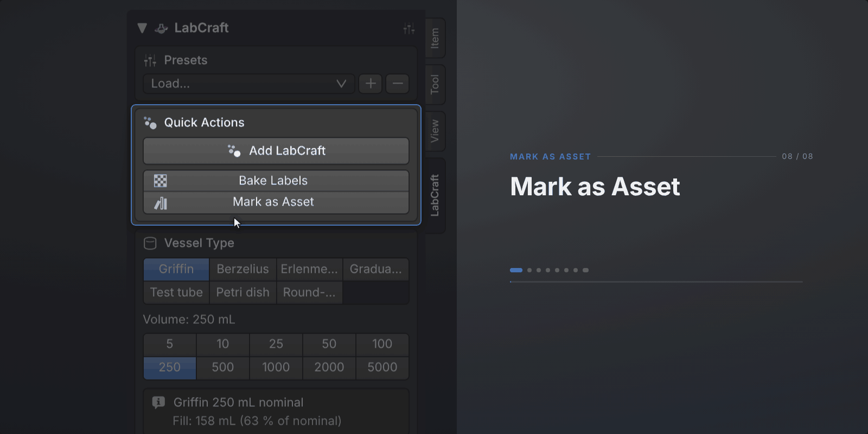This screenshot has width=868, height=434.
Task: Click the Mark as Asset slide heading
Action: pyautogui.click(x=595, y=187)
